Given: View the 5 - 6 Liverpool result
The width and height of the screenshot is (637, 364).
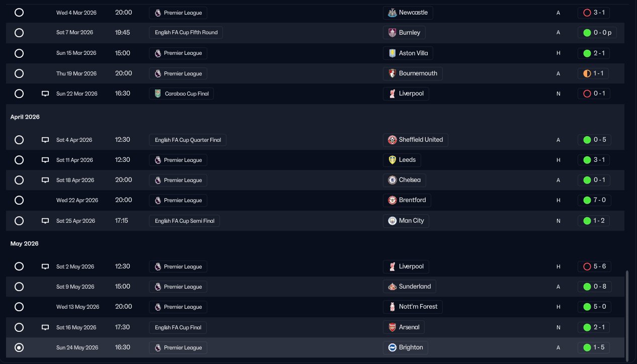Looking at the screenshot, I should click(x=594, y=266).
